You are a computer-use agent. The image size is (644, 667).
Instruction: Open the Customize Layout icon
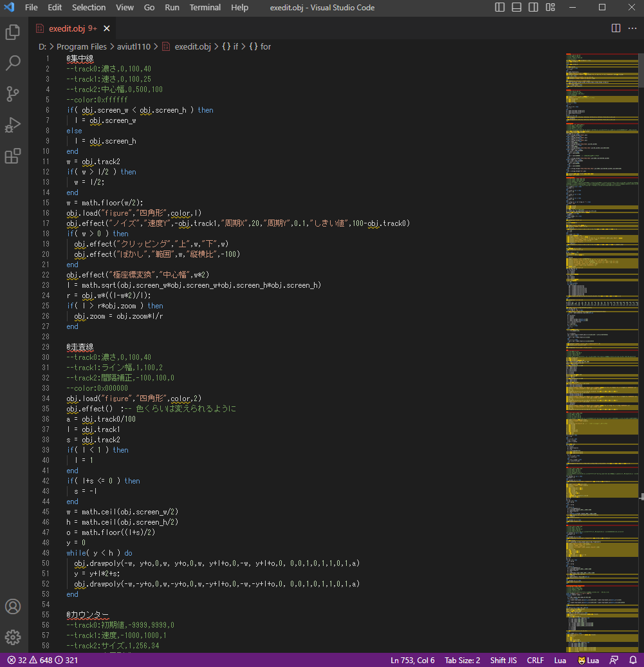551,7
